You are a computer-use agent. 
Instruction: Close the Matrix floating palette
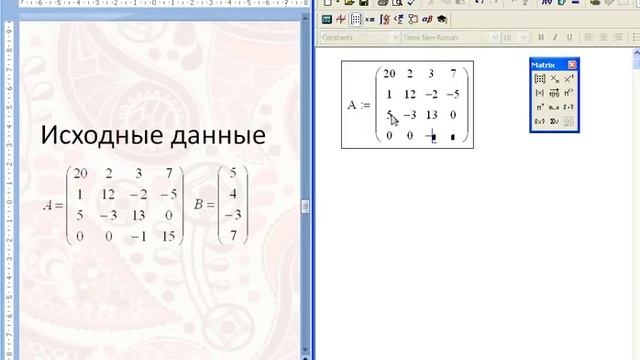pyautogui.click(x=572, y=65)
